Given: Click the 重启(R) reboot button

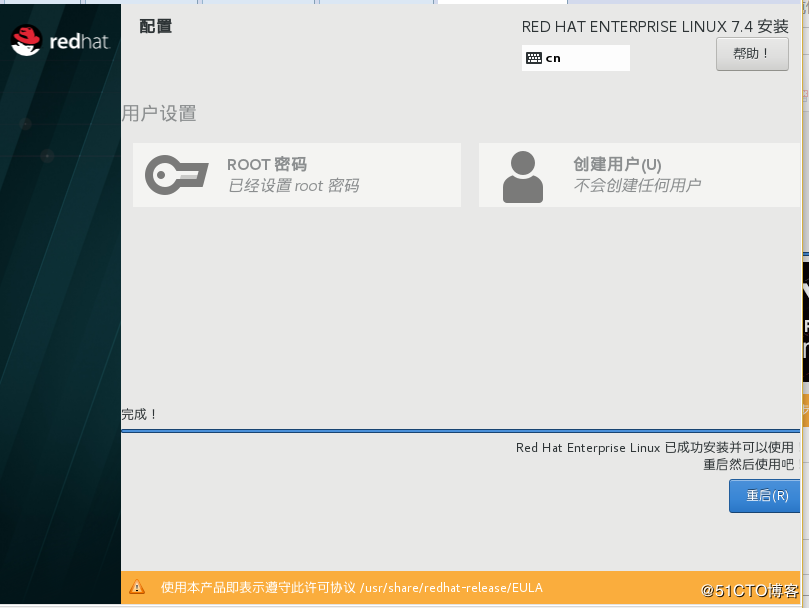Looking at the screenshot, I should pos(765,496).
